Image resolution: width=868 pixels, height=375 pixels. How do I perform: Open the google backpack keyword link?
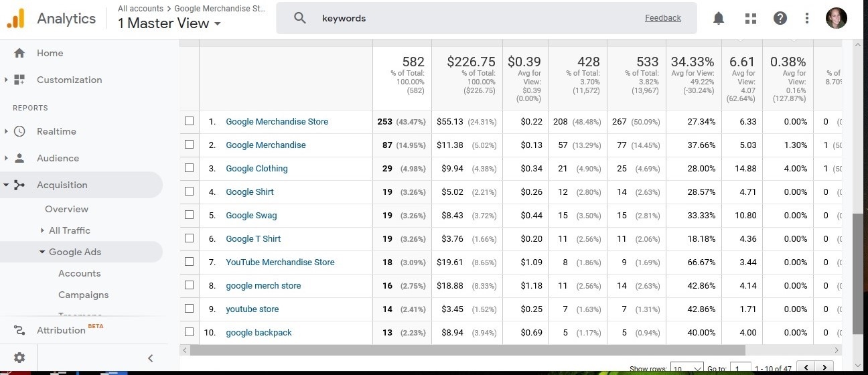click(259, 332)
